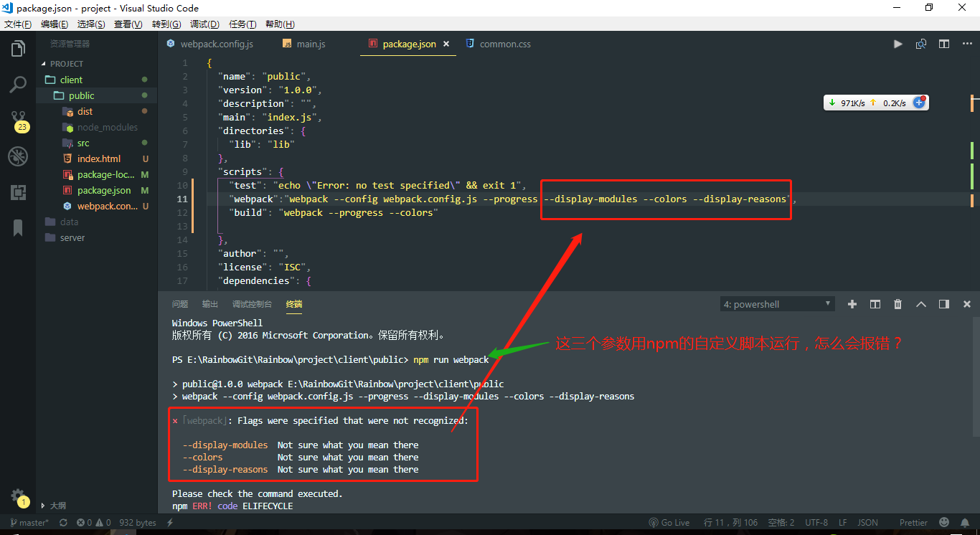The width and height of the screenshot is (980, 535).
Task: Collapse the PROJECT section header
Action: [x=97, y=64]
